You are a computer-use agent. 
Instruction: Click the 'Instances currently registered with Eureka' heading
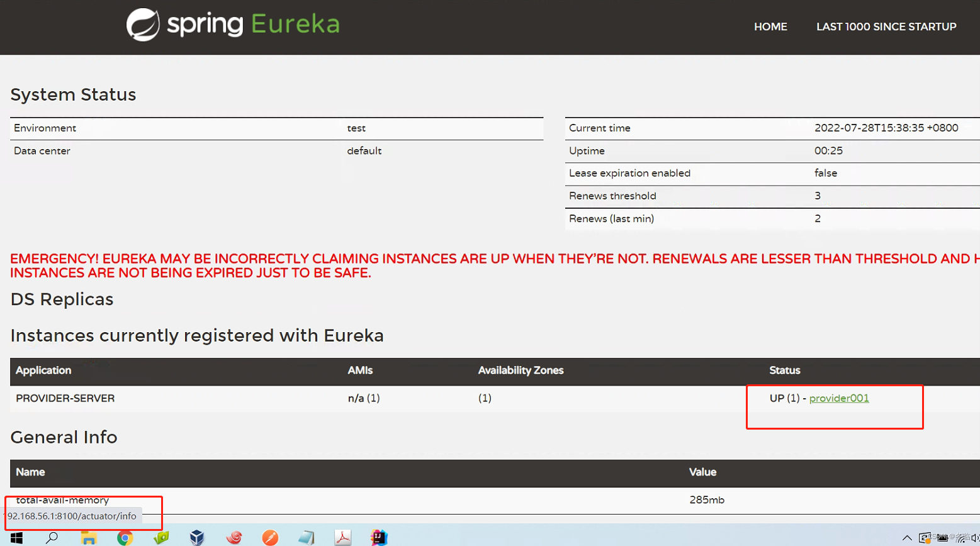[x=197, y=335]
